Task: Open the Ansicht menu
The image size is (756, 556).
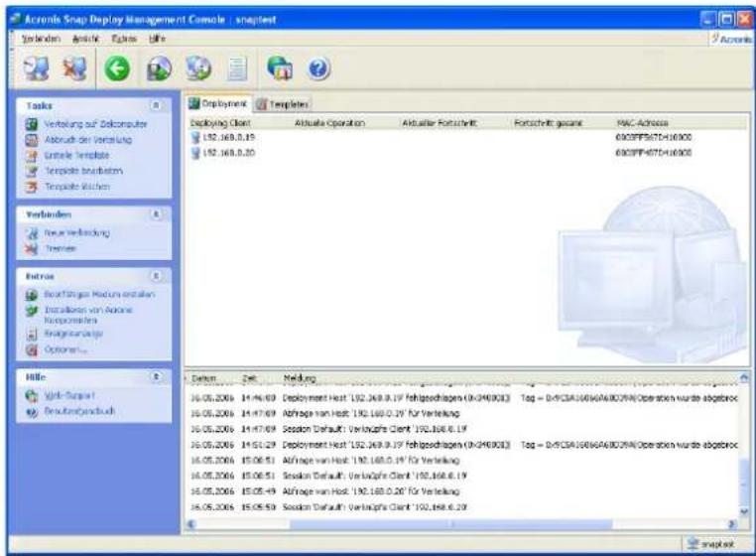Action: click(85, 39)
